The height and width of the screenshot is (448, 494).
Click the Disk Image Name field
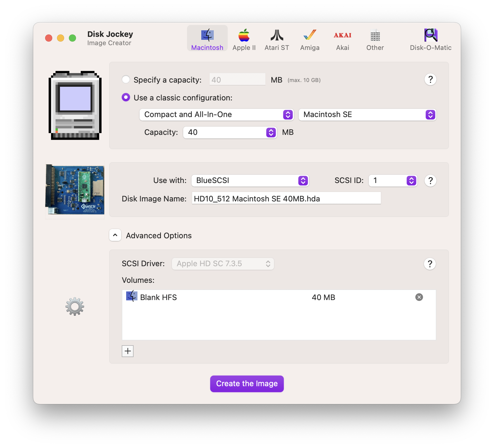coord(286,198)
